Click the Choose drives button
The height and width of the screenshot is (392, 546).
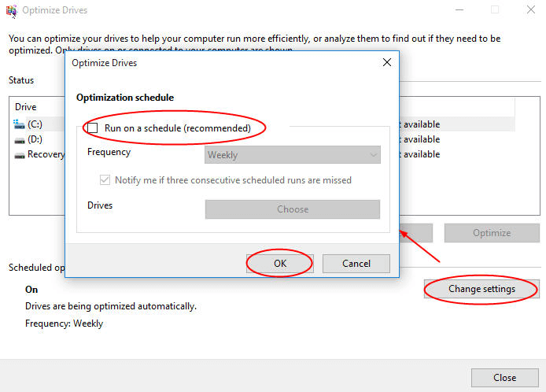coord(292,209)
